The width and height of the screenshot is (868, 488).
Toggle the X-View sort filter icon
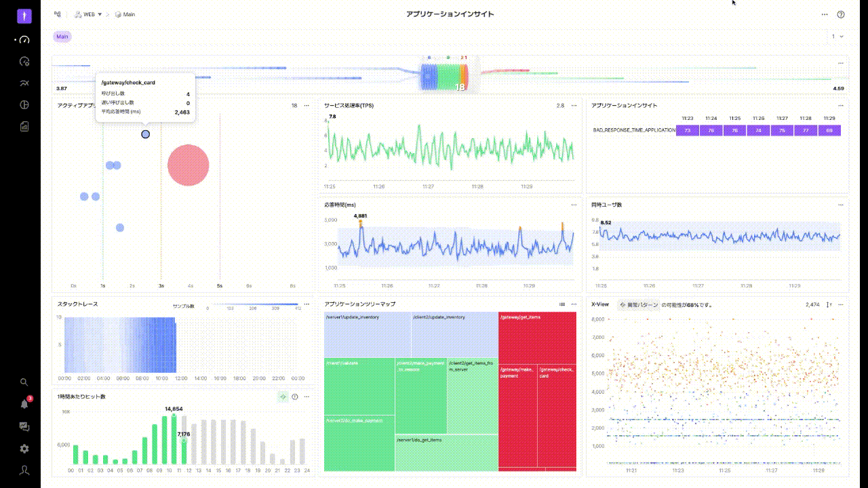[x=829, y=305]
